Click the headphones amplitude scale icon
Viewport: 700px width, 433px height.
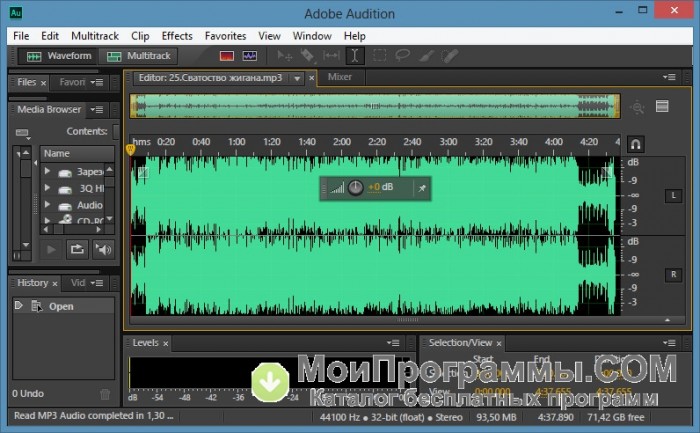pos(636,144)
